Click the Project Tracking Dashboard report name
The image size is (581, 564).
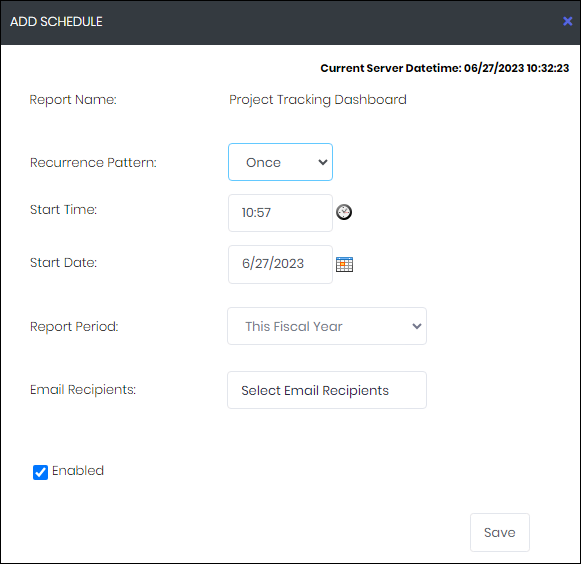point(318,100)
